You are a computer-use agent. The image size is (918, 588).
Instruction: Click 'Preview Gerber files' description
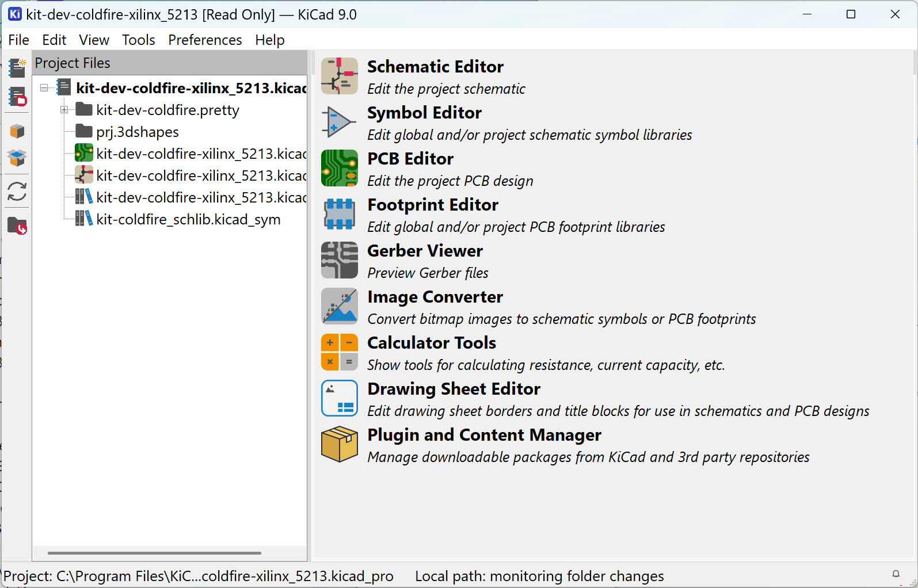(x=428, y=273)
